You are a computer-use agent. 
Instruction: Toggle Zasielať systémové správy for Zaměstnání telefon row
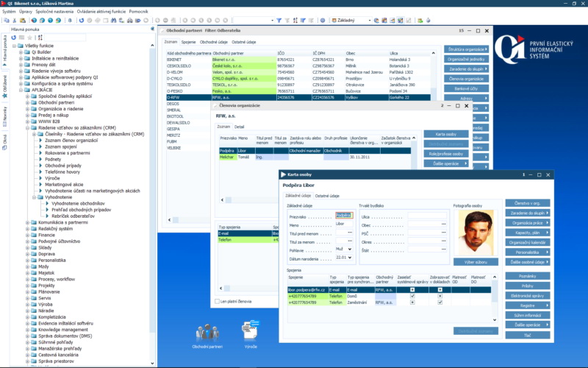[x=412, y=302]
